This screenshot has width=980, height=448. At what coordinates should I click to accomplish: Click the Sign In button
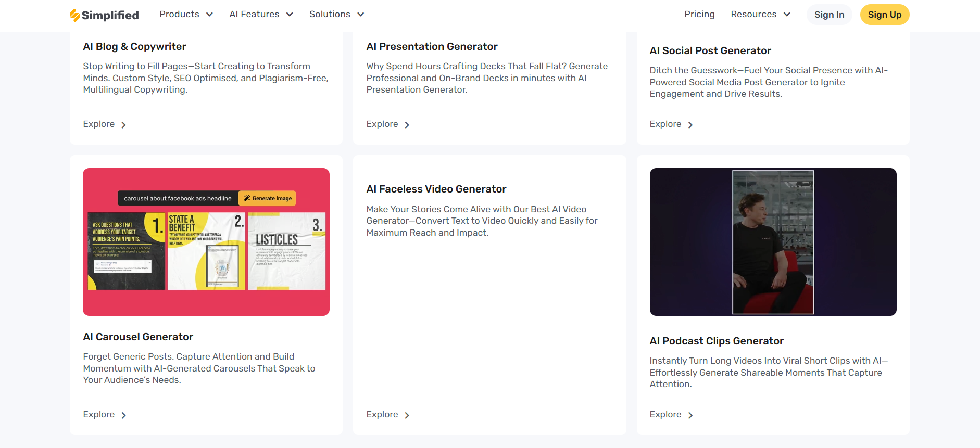tap(829, 15)
